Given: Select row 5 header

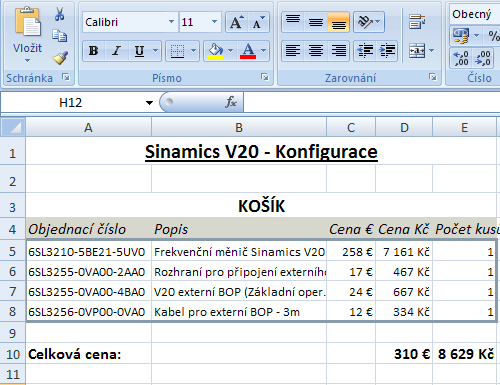Looking at the screenshot, I should point(13,251).
